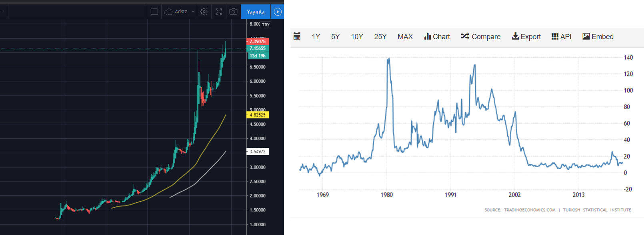
Task: Select the 10Y time range
Action: [x=357, y=37]
